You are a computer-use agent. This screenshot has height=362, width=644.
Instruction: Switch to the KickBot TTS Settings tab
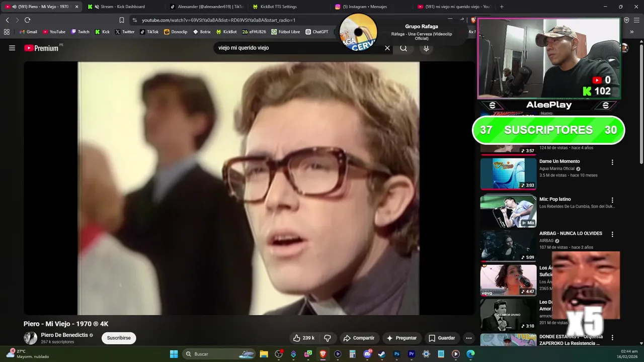(278, 7)
